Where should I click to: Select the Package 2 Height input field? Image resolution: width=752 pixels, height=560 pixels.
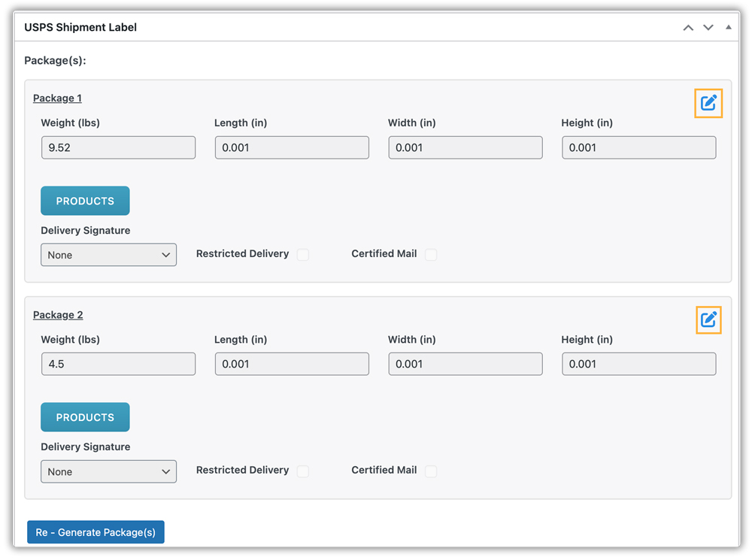click(638, 364)
